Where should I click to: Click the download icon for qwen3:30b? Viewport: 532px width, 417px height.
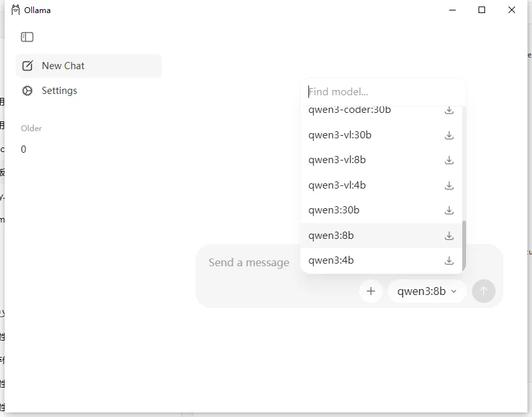point(449,210)
